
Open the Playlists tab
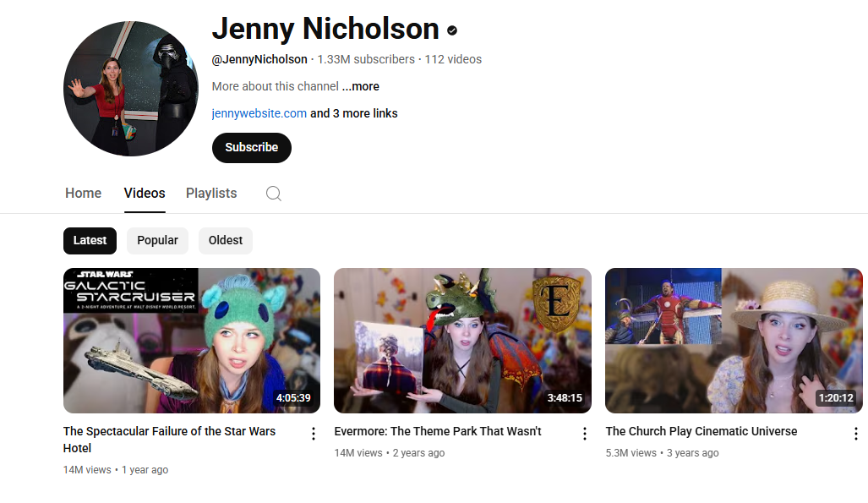pyautogui.click(x=211, y=193)
